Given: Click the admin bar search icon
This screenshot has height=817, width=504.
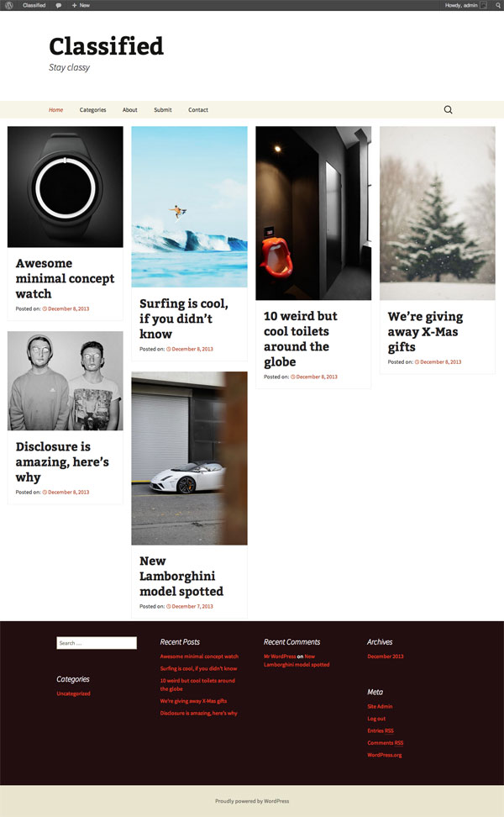Looking at the screenshot, I should [498, 5].
